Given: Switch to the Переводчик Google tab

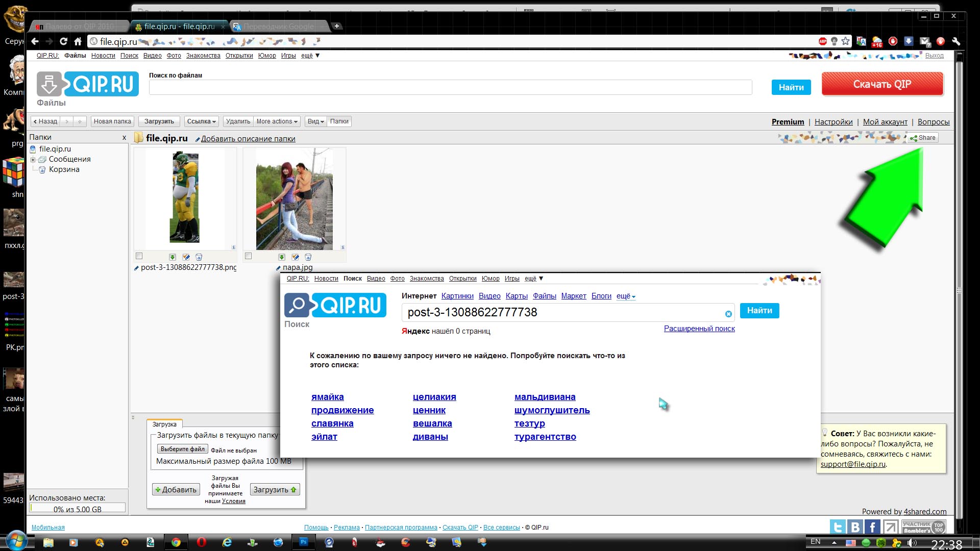Looking at the screenshot, I should (x=279, y=26).
